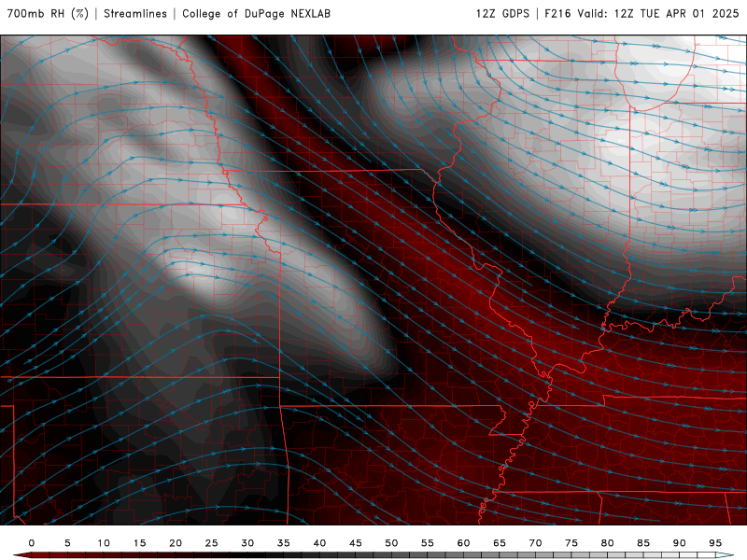Select the '12Z GDPS' model run label
747x560 pixels.
point(502,13)
